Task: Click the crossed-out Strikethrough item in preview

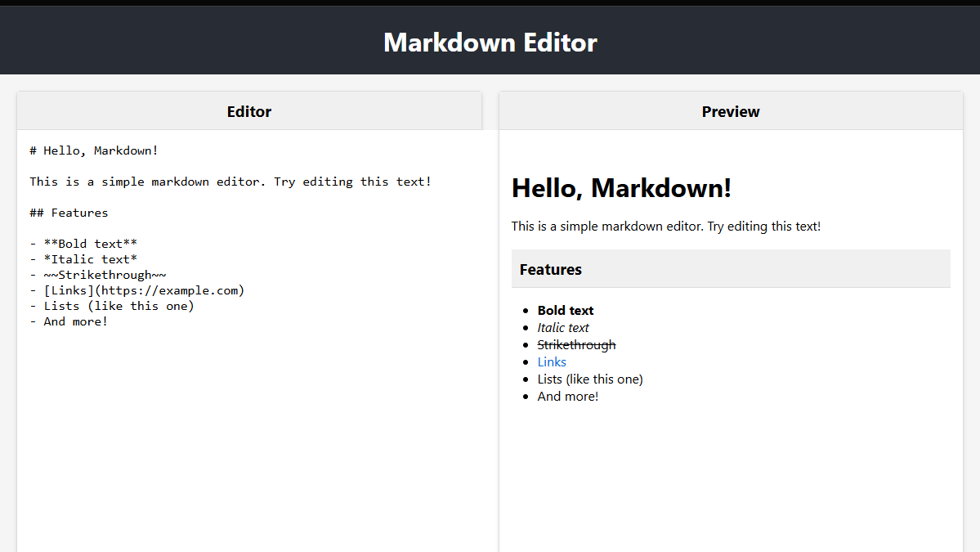Action: tap(576, 345)
